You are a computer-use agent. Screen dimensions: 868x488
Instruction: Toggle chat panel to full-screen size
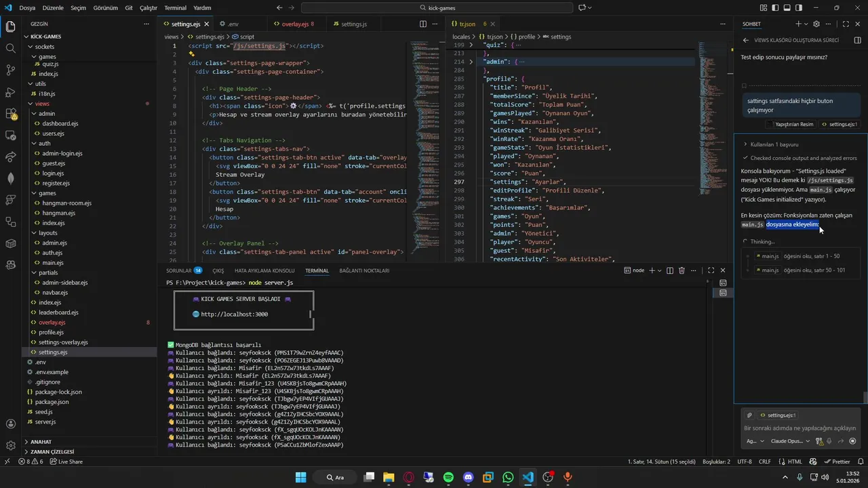846,24
